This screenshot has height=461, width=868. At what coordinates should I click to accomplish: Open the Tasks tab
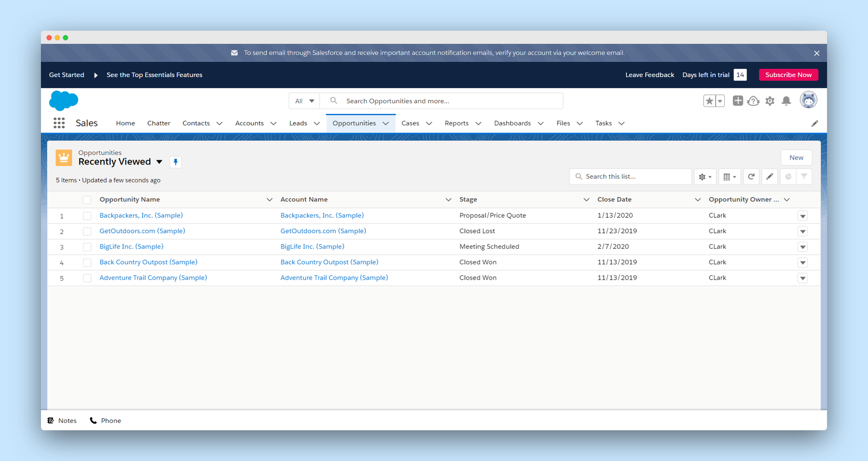coord(604,123)
